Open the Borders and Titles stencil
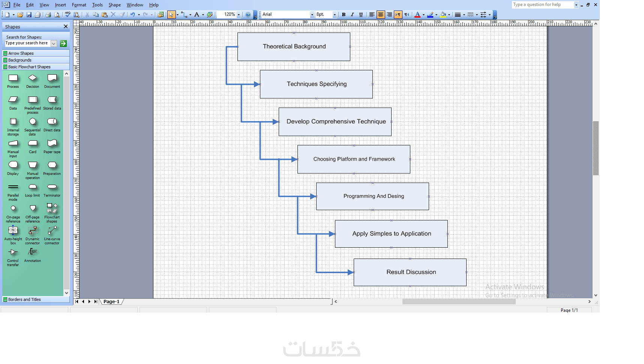Viewport: 644px width, 364px height. click(36, 299)
